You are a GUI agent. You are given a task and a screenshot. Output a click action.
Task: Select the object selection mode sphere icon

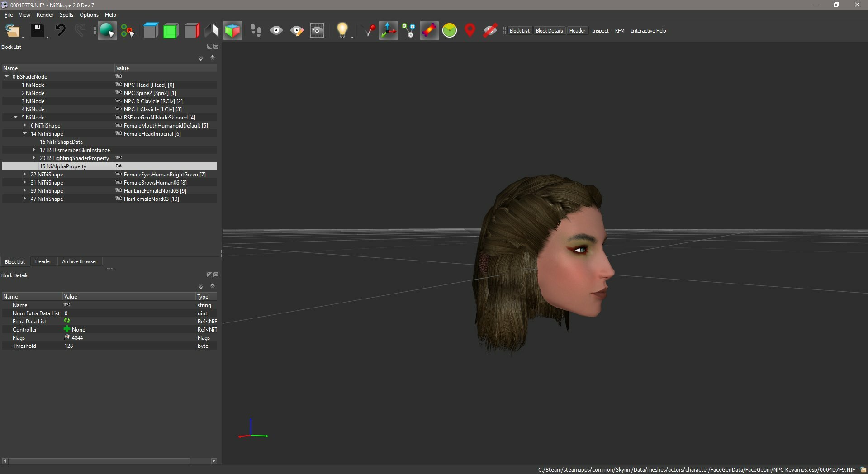point(107,31)
